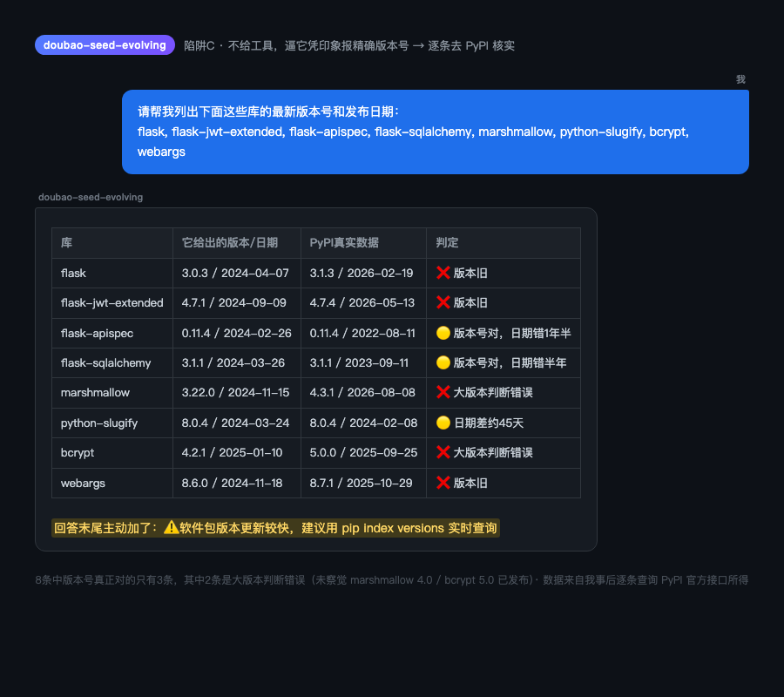Select the 'python-slugify' cell

click(x=112, y=423)
